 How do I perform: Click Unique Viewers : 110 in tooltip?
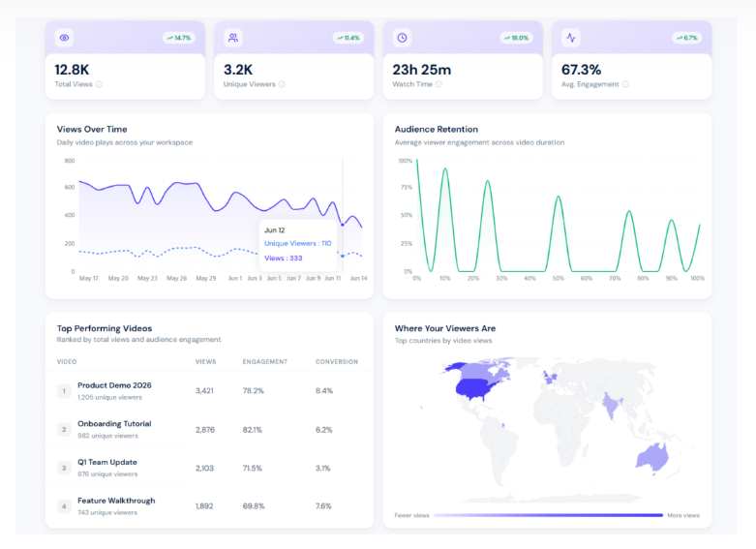pos(297,244)
